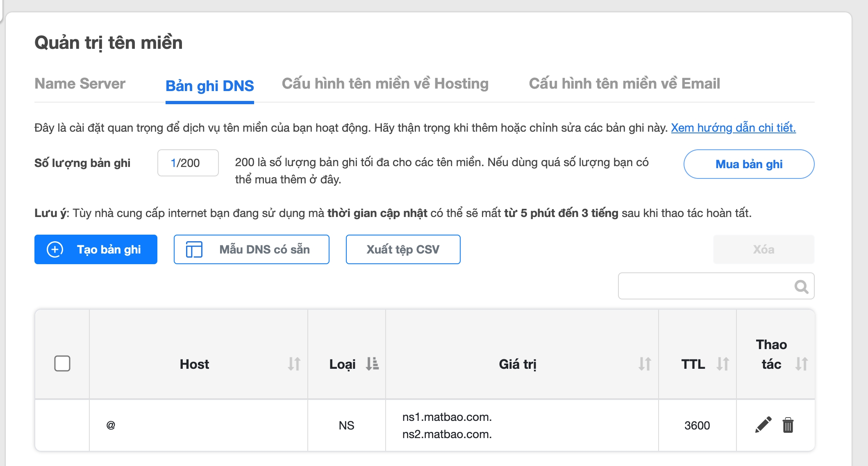This screenshot has width=868, height=466.
Task: Sort by Giá trị column arrows
Action: click(645, 364)
